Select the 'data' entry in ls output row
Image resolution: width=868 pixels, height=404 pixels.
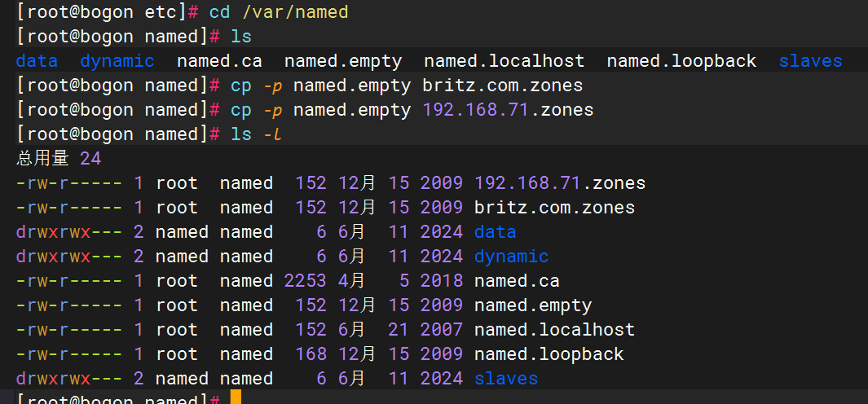click(37, 61)
